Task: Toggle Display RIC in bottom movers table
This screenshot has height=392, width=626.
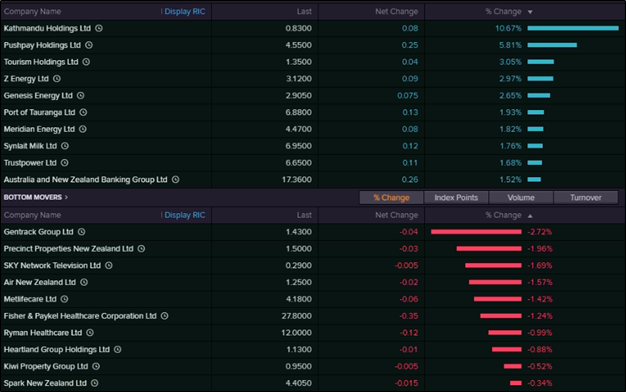Action: pos(184,215)
